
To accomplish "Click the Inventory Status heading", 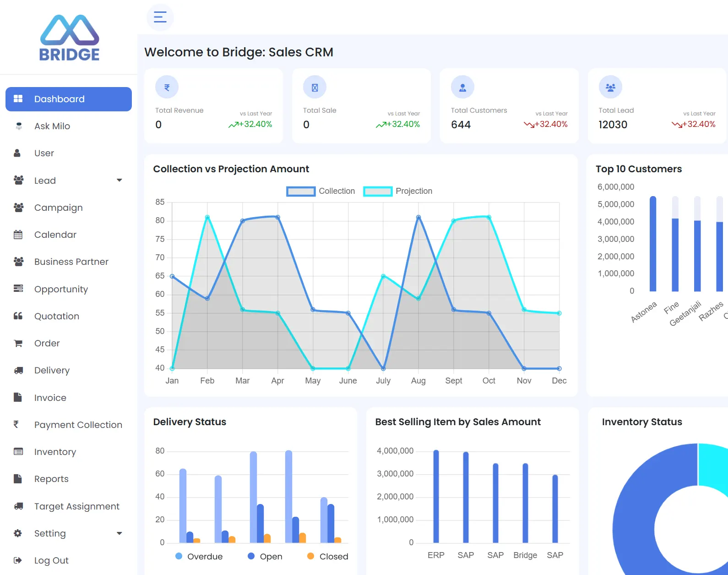I will click(x=642, y=422).
